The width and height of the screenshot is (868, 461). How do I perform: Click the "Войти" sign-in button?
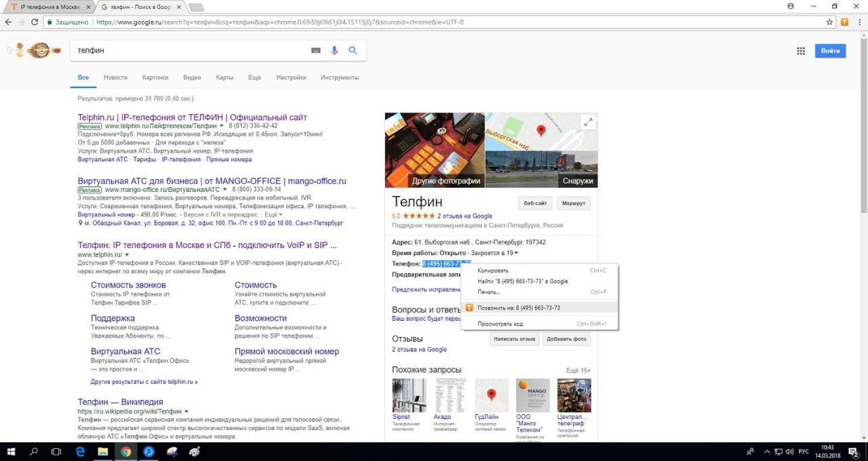tap(830, 51)
